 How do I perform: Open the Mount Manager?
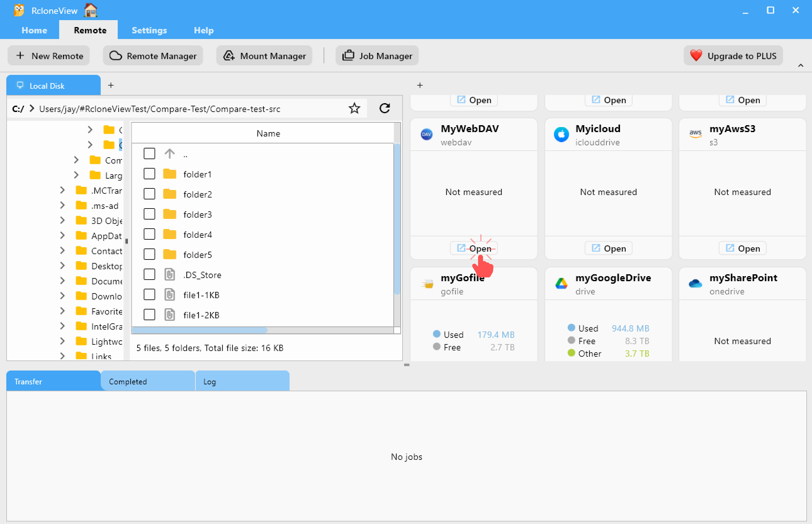264,55
